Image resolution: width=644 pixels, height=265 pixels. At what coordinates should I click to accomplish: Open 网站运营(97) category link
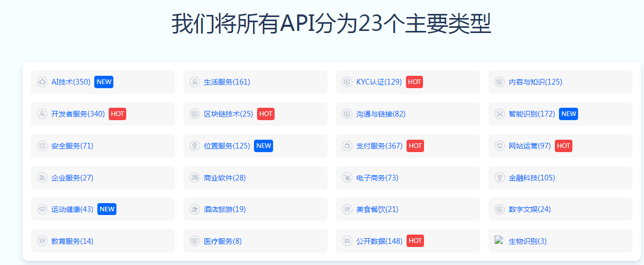(x=530, y=146)
